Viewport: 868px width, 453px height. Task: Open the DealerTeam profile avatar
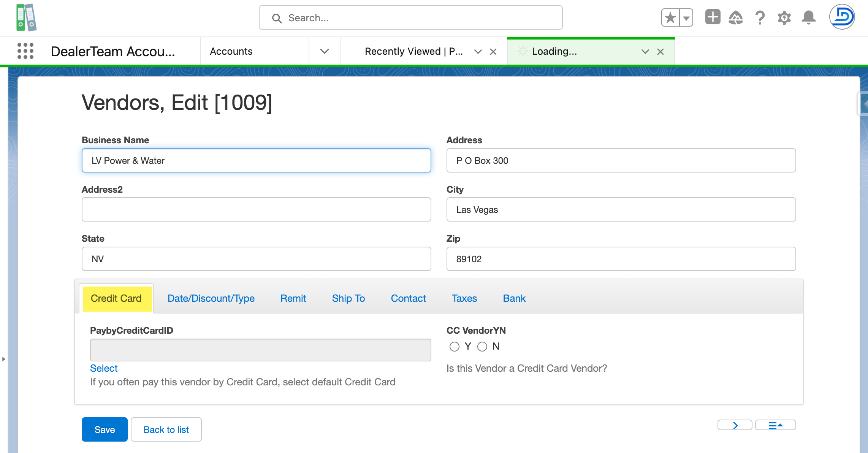pos(842,17)
